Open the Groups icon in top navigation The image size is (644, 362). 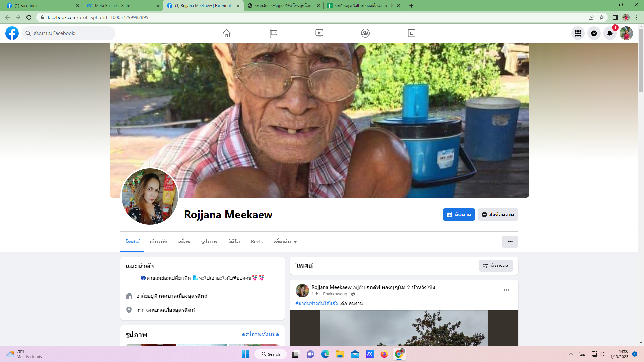coord(365,33)
